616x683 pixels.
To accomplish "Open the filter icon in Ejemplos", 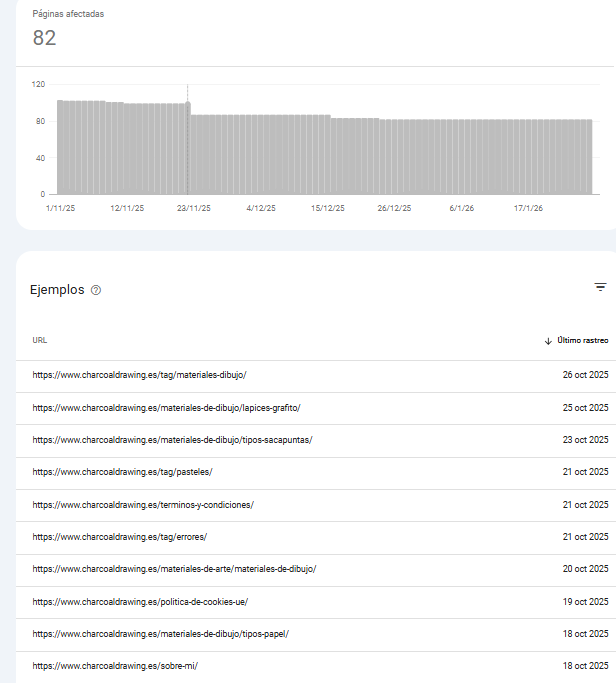I will coord(600,287).
